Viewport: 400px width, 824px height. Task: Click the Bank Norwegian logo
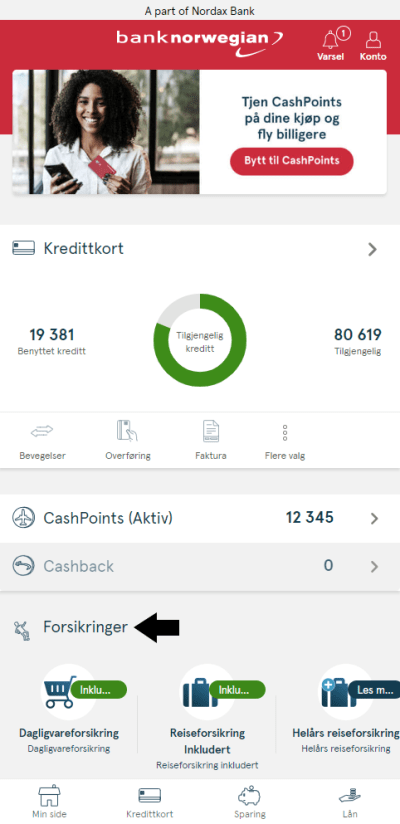(x=199, y=42)
